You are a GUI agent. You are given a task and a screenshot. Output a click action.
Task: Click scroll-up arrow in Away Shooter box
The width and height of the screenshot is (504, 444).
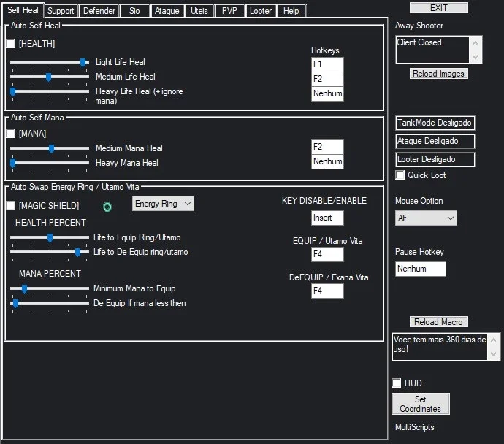[x=476, y=43]
